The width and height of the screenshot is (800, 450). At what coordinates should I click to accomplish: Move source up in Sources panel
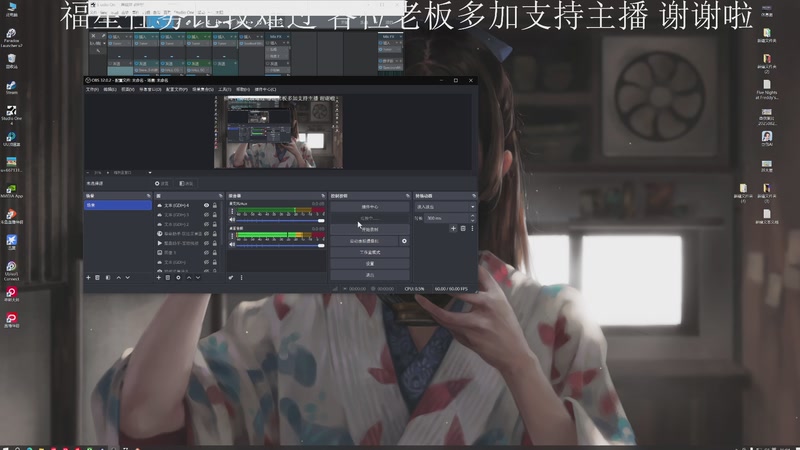point(189,278)
